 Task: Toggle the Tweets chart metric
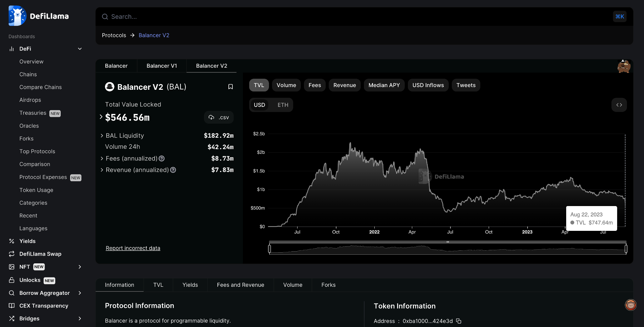click(x=466, y=85)
